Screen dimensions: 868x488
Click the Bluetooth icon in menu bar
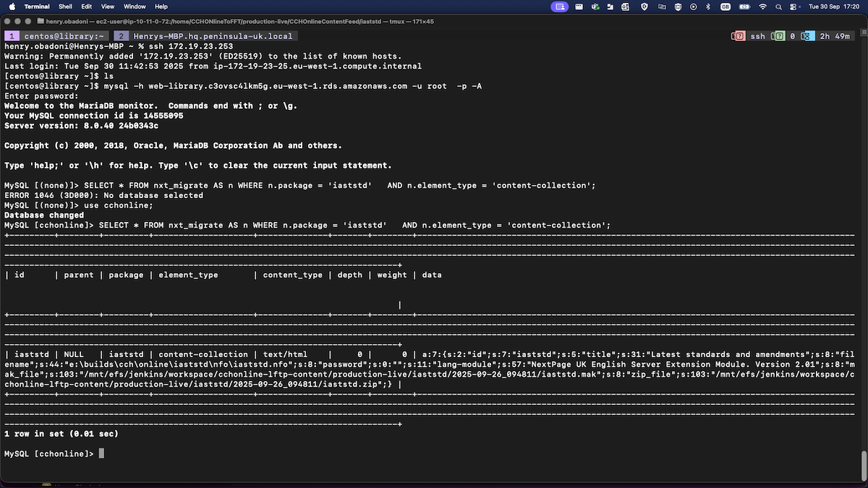710,7
